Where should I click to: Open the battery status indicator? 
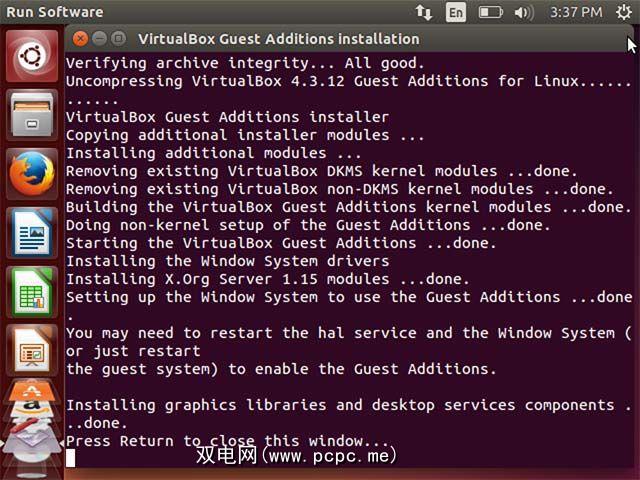[491, 12]
